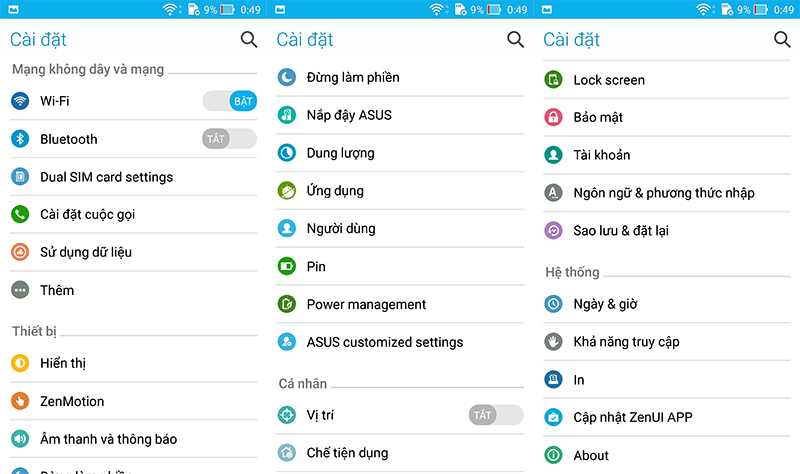Click the ZenMotion icon

pos(20,401)
